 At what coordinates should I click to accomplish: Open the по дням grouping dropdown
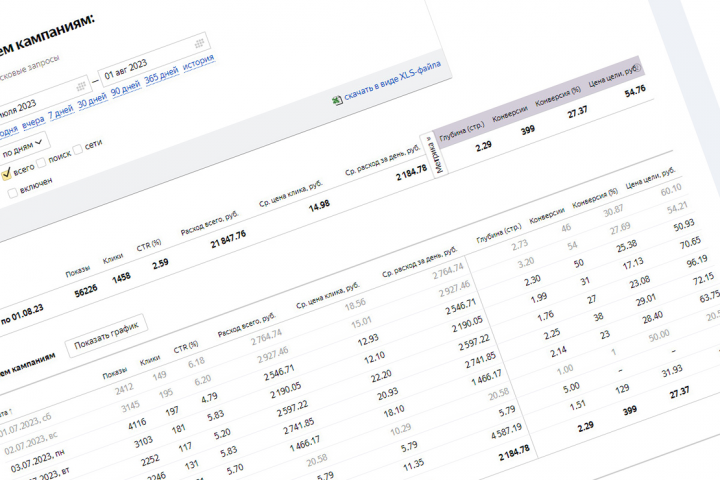coord(21,147)
